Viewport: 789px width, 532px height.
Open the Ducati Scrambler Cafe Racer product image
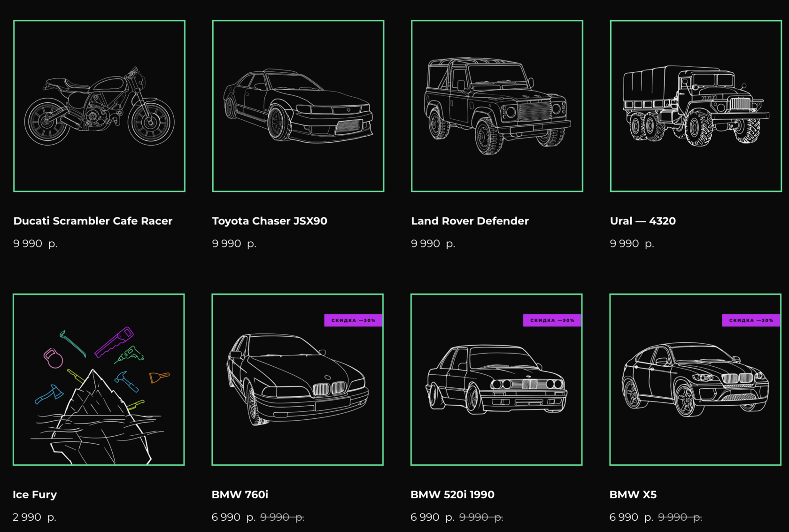tap(99, 106)
